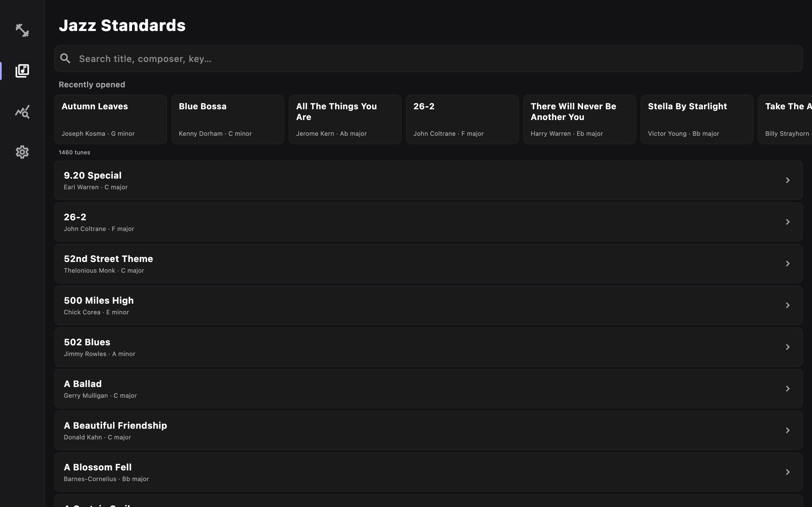Select 26-2 in the tune list
The width and height of the screenshot is (812, 507).
pyautogui.click(x=428, y=222)
